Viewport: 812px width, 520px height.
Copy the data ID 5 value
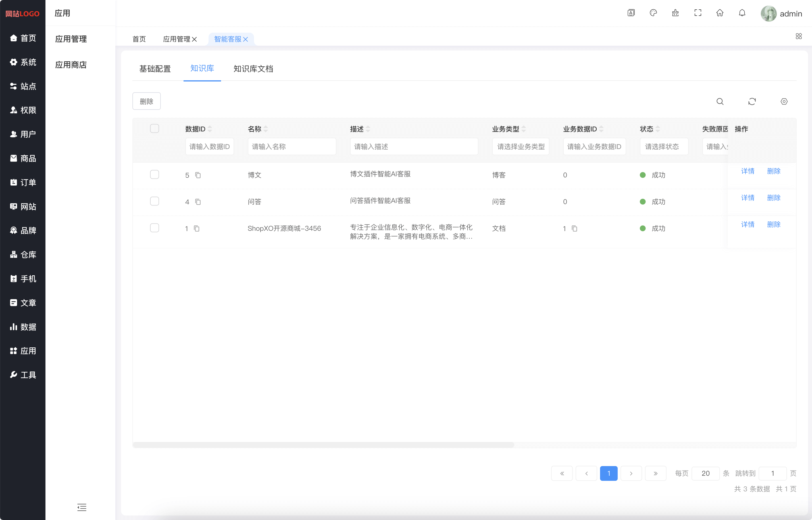198,175
